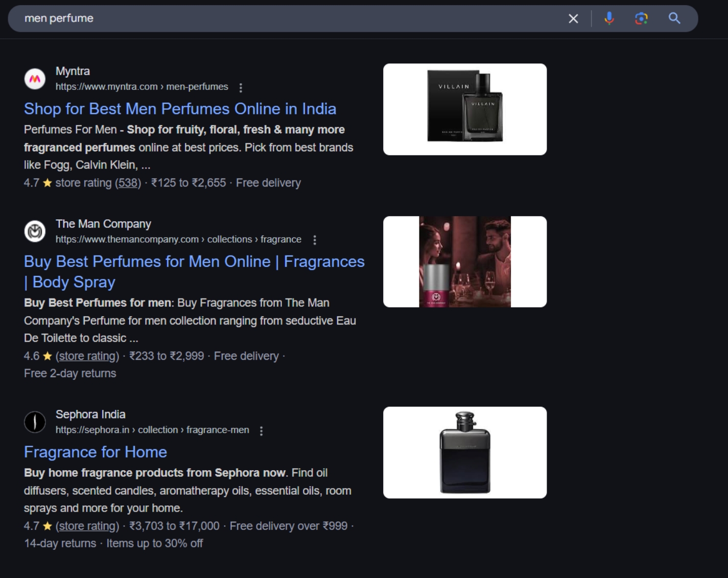This screenshot has height=578, width=728.
Task: Click the magnifying glass search icon
Action: (x=674, y=18)
